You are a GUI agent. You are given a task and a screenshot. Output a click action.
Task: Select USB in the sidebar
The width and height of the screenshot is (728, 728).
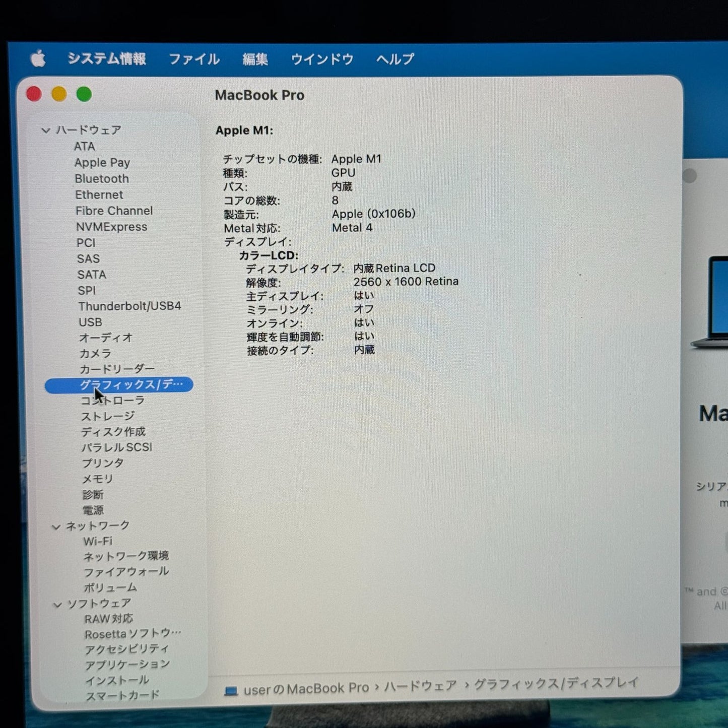(90, 322)
